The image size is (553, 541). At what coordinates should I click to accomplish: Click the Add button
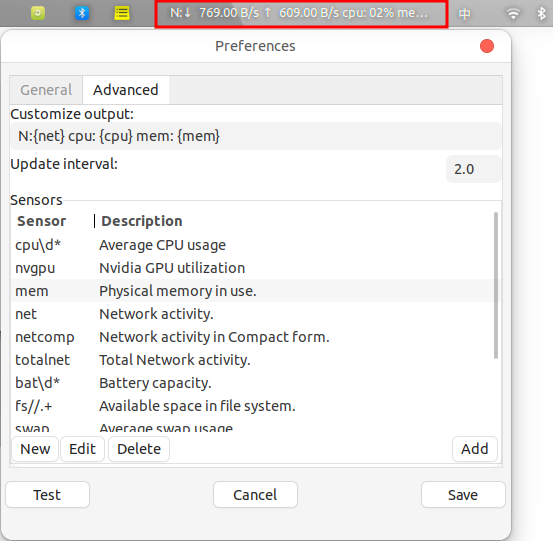(x=475, y=449)
